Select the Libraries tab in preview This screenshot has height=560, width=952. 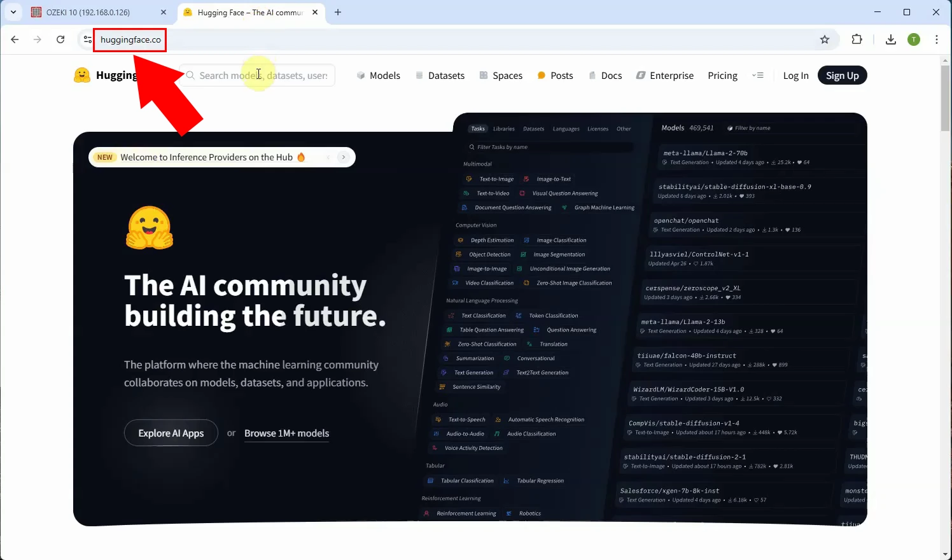tap(504, 129)
